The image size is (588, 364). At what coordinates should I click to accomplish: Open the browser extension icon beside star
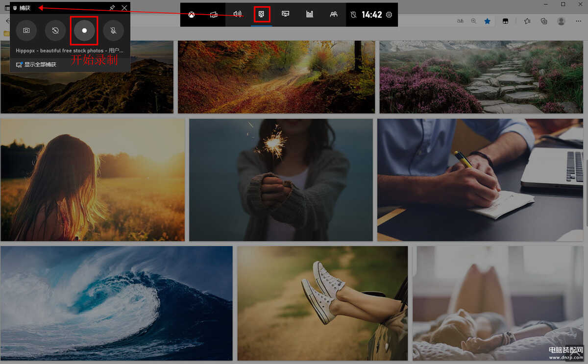pyautogui.click(x=506, y=21)
